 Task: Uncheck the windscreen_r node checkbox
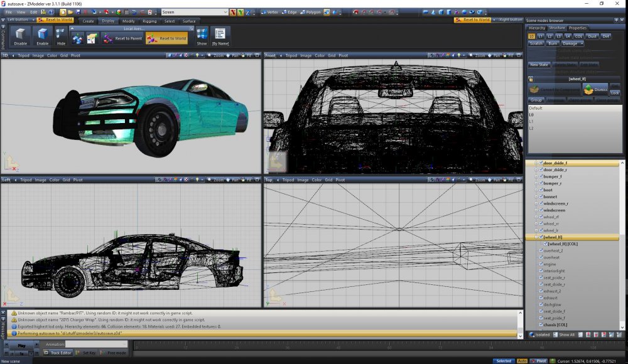point(541,203)
